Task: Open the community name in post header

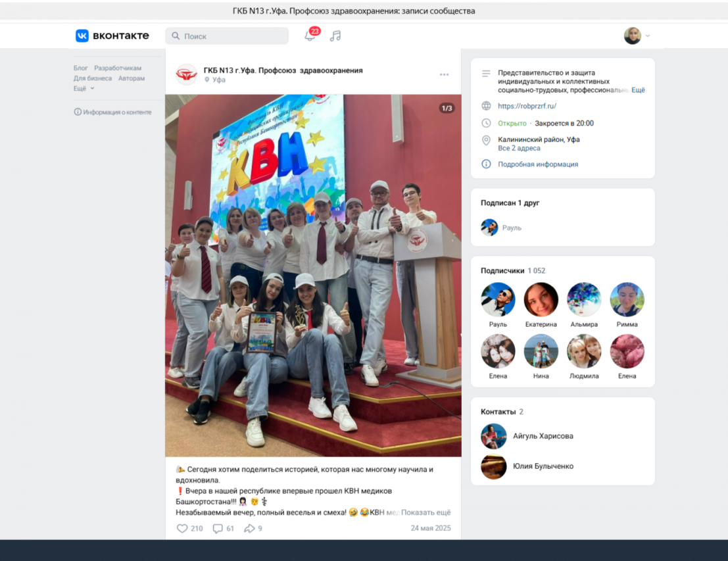Action: [x=283, y=70]
